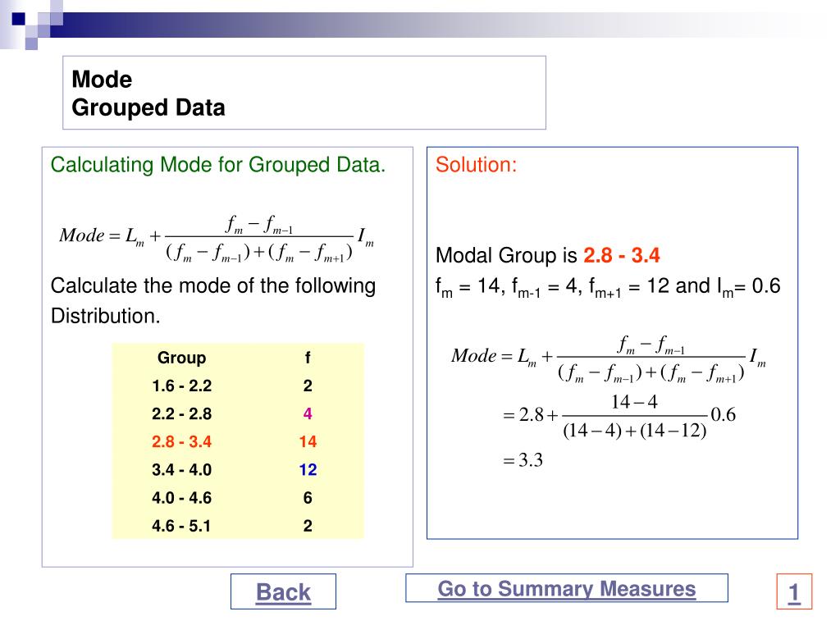
Task: Click the red Solution heading
Action: (476, 165)
